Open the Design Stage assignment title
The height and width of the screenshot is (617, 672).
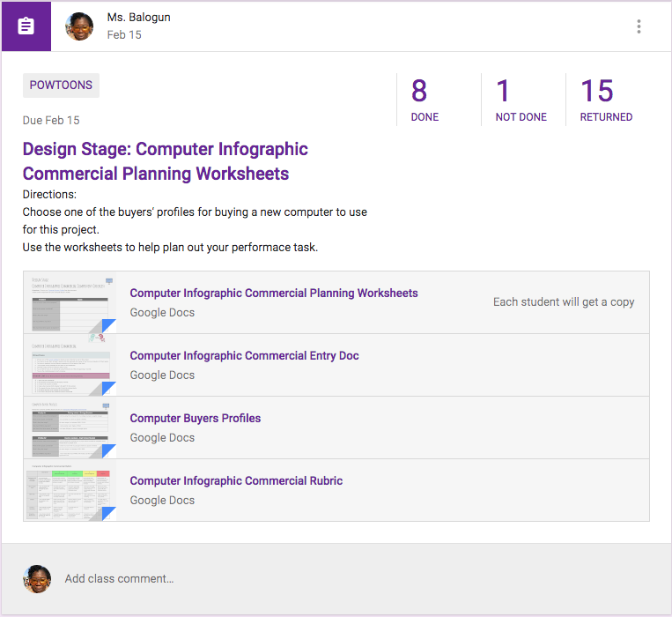coord(165,161)
